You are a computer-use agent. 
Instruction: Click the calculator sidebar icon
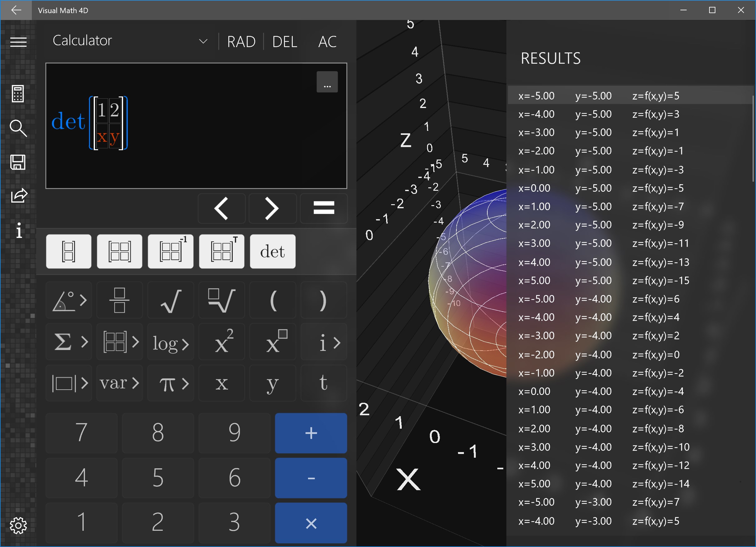pos(18,94)
